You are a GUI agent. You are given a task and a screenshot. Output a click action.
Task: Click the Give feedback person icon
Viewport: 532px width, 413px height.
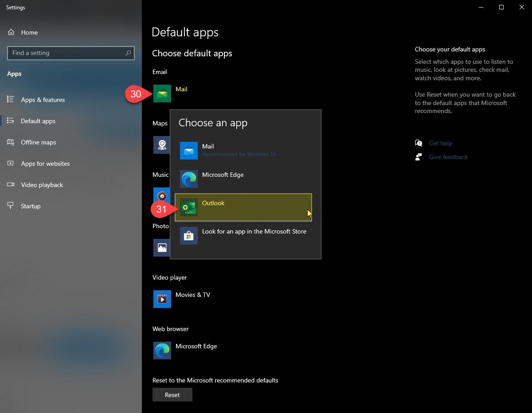click(419, 157)
